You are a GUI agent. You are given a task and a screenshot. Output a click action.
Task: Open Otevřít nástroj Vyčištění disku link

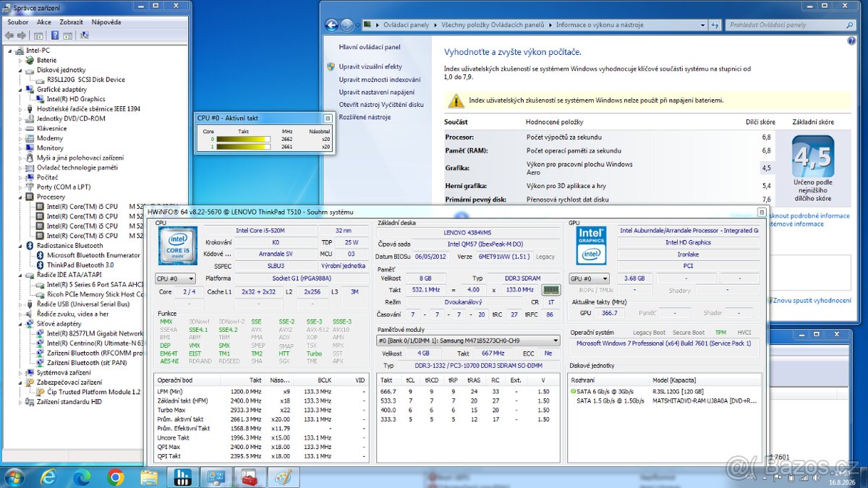coord(381,104)
